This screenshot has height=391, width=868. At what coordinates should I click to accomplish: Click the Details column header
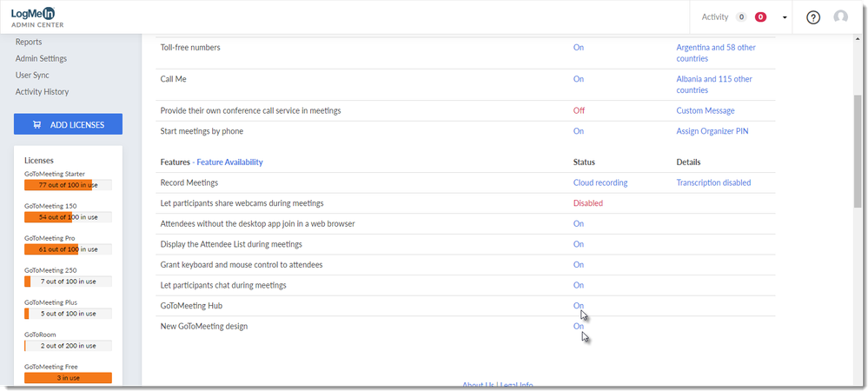[x=689, y=162]
